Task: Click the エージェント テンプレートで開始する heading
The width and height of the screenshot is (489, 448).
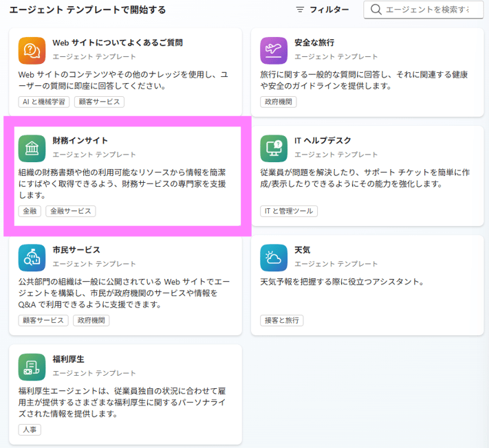Action: (87, 10)
